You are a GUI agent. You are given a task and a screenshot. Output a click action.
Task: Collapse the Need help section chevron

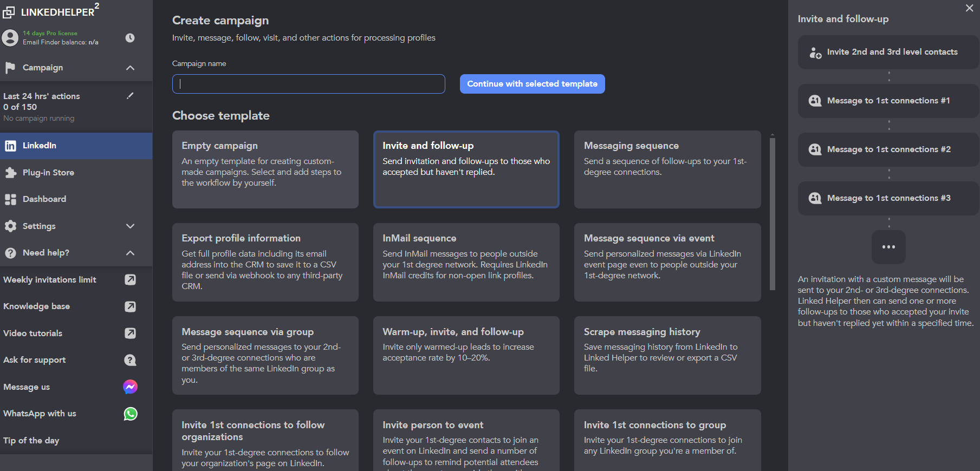pyautogui.click(x=130, y=253)
